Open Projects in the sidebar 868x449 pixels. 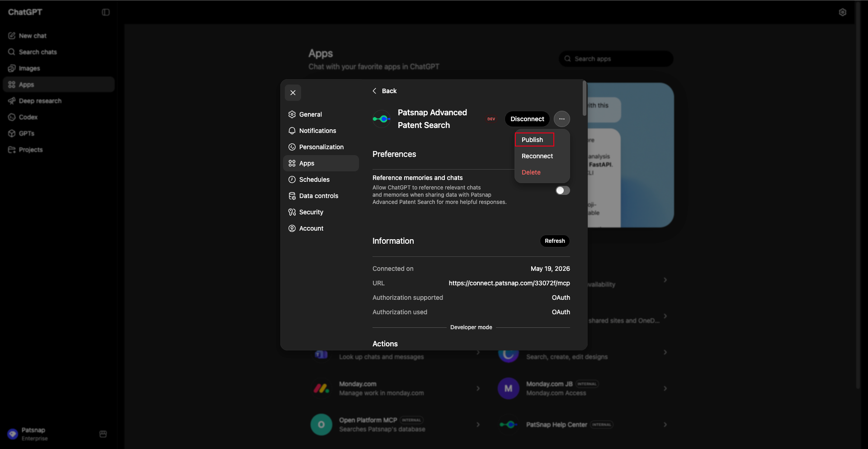tap(59, 150)
